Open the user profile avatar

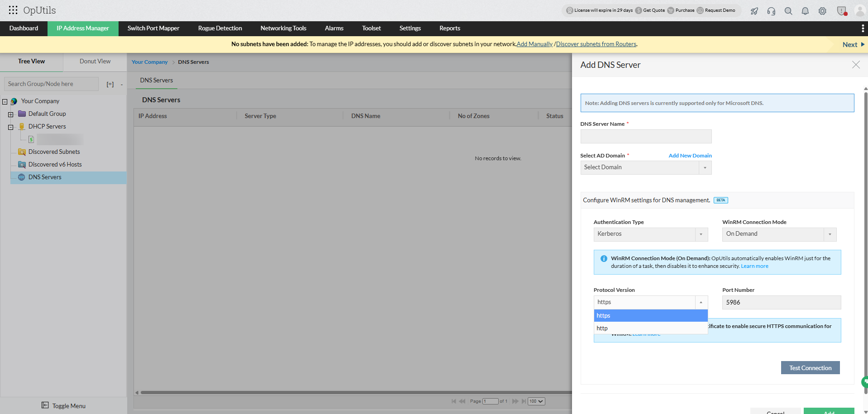coord(860,11)
